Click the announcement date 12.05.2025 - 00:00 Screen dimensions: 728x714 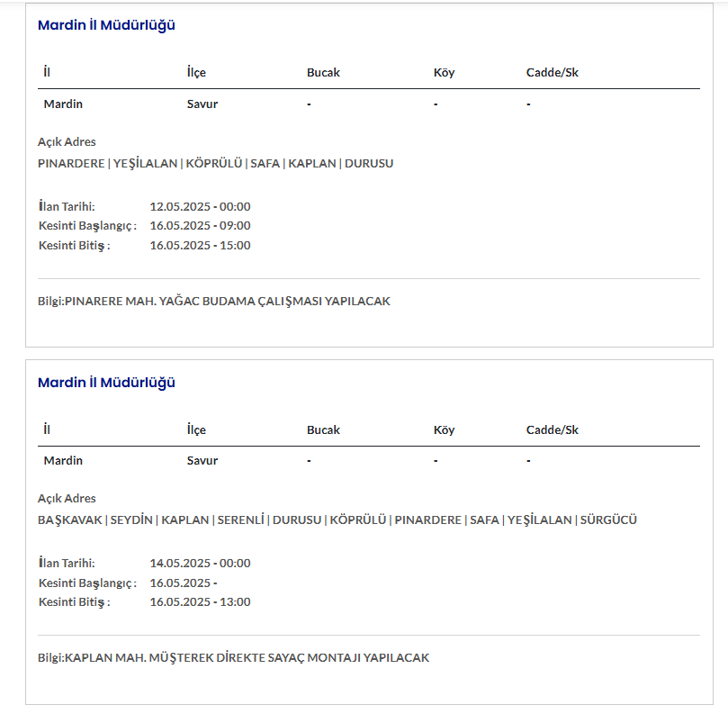pos(200,206)
